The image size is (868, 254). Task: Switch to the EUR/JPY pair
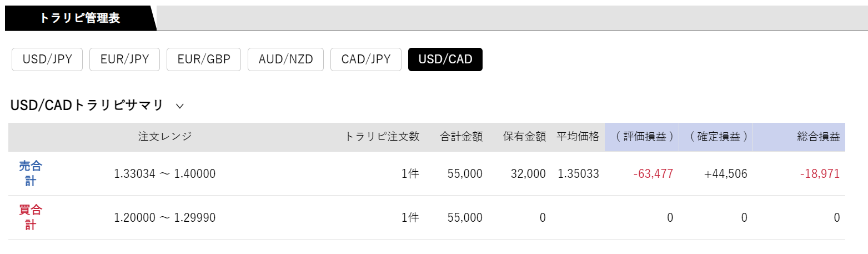pos(125,59)
